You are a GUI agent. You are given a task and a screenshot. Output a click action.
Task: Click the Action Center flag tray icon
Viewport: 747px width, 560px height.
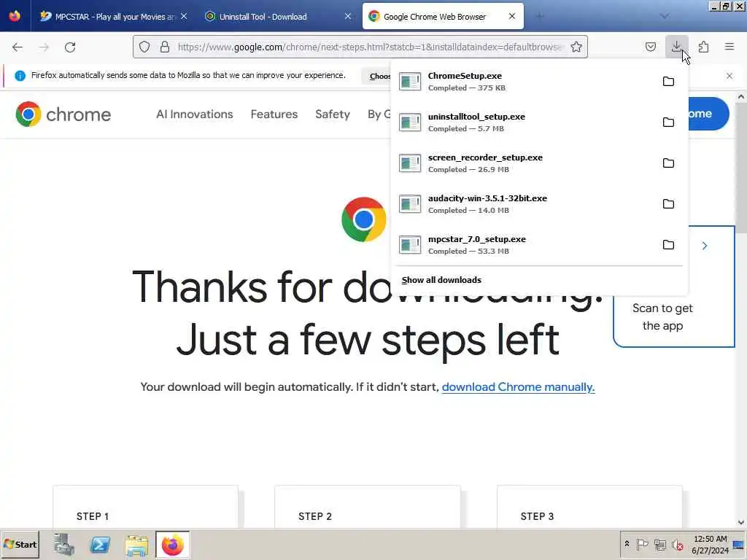642,544
